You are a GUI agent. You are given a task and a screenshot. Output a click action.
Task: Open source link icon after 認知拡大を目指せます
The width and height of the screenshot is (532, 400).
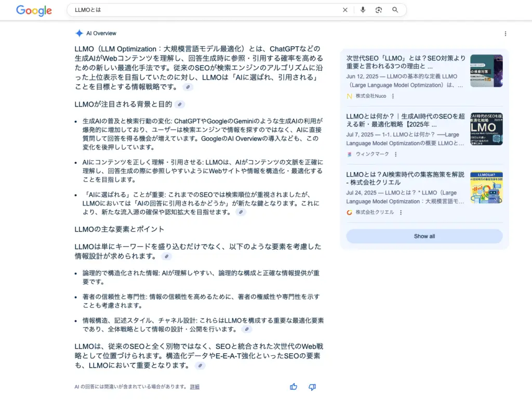[241, 212]
